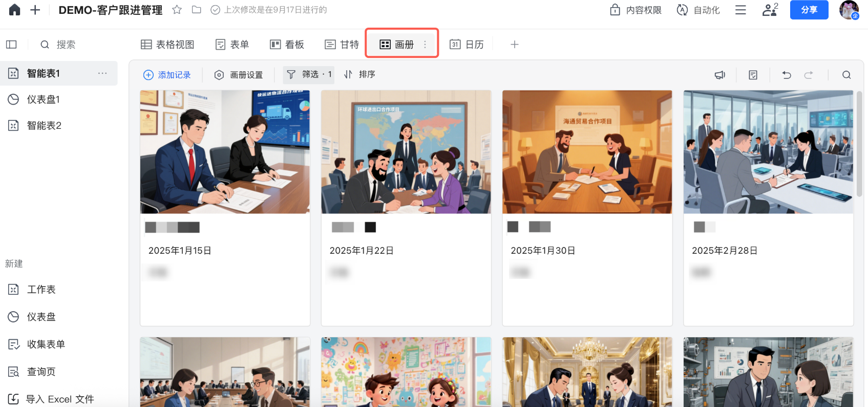This screenshot has width=868, height=407.
Task: Click the blue 分享 button
Action: 809,10
